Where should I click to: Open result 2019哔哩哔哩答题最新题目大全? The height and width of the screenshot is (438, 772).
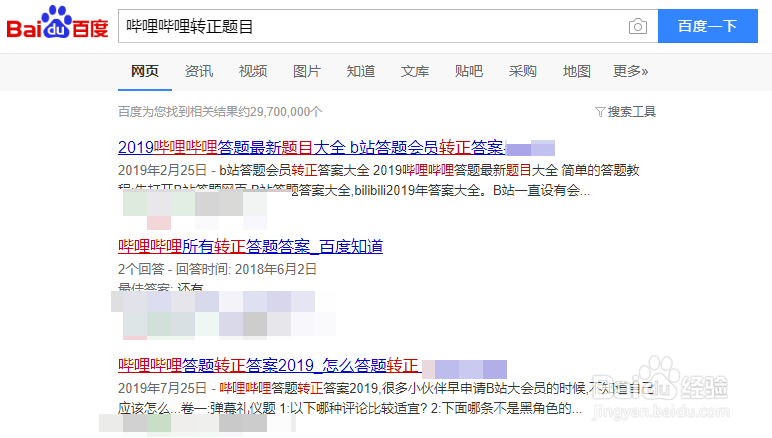click(311, 147)
